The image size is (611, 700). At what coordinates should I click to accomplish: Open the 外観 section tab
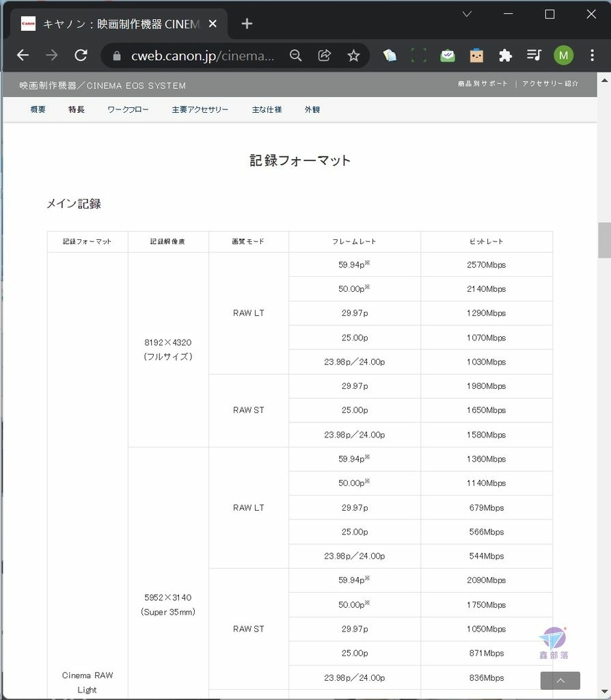pyautogui.click(x=312, y=109)
